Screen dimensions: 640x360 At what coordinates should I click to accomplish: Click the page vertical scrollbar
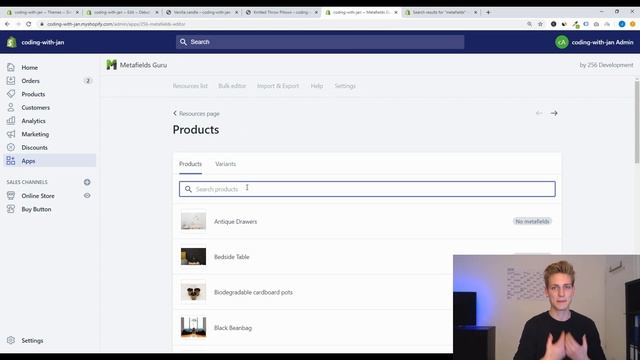637,122
